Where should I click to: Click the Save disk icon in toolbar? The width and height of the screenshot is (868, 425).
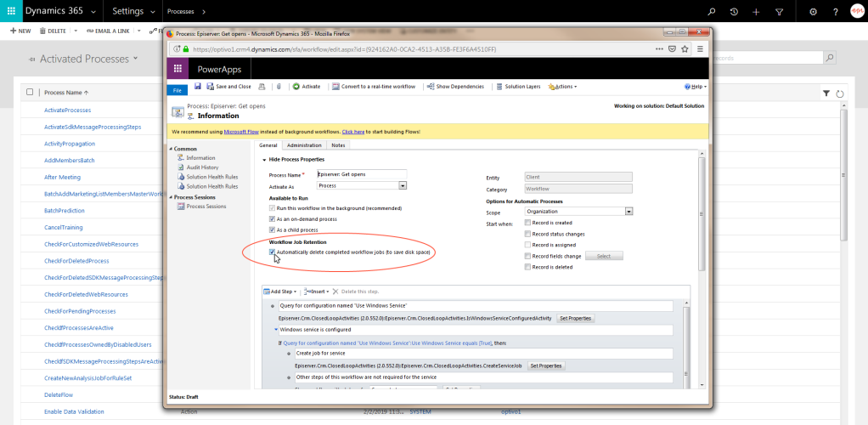[x=198, y=86]
